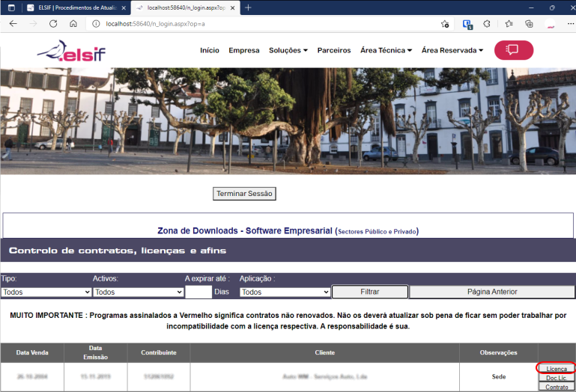Screen dimensions: 576x392
Task: Open a new browser tab with plus icon
Action: tap(248, 7)
